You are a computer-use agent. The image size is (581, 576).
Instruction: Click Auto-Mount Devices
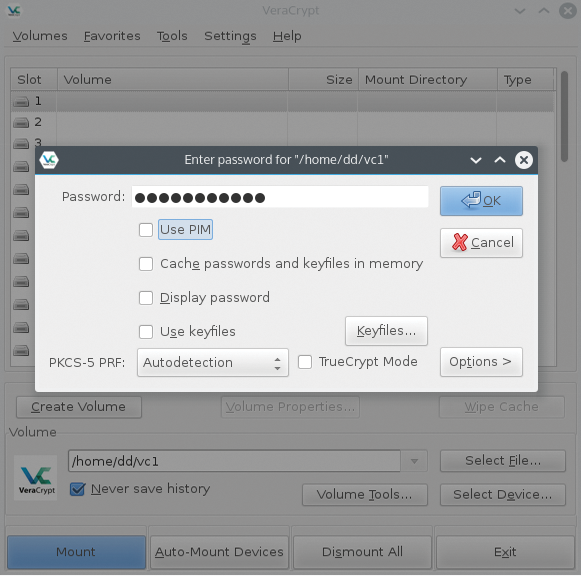(219, 552)
